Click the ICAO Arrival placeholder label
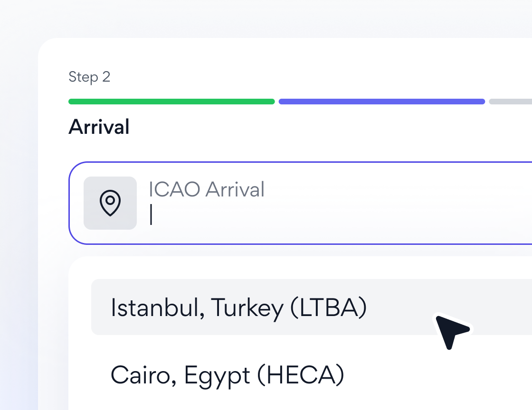 (x=207, y=190)
